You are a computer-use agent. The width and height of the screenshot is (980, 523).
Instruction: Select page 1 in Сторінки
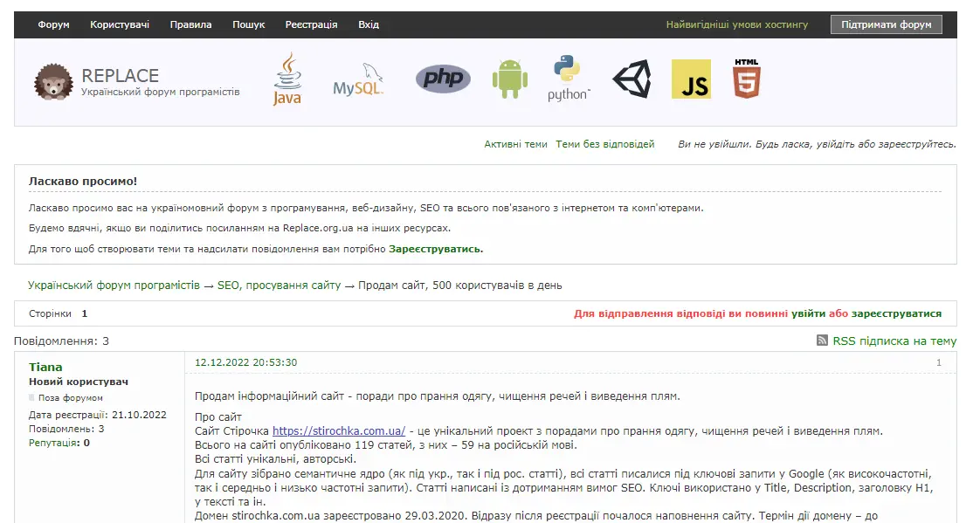tap(85, 313)
